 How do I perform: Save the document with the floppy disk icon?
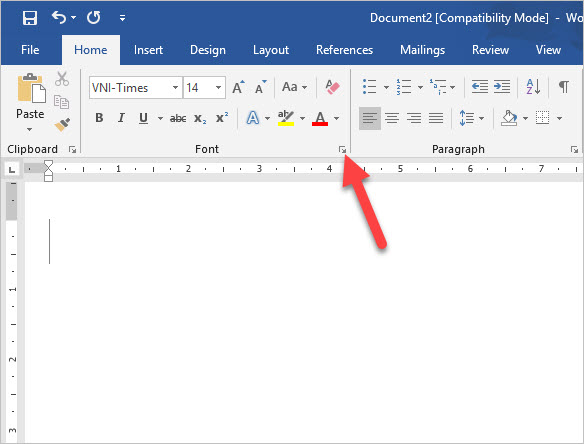(30, 18)
